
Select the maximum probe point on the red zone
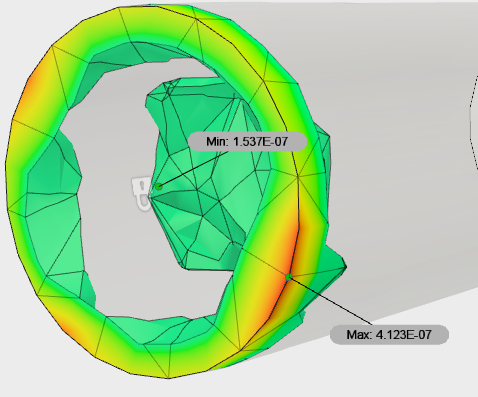pos(289,277)
